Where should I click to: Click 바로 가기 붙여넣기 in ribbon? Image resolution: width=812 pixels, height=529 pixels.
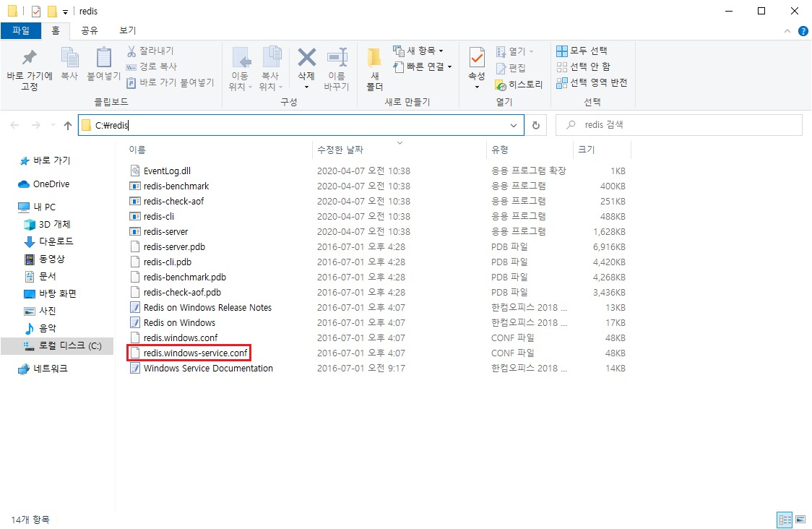(170, 82)
